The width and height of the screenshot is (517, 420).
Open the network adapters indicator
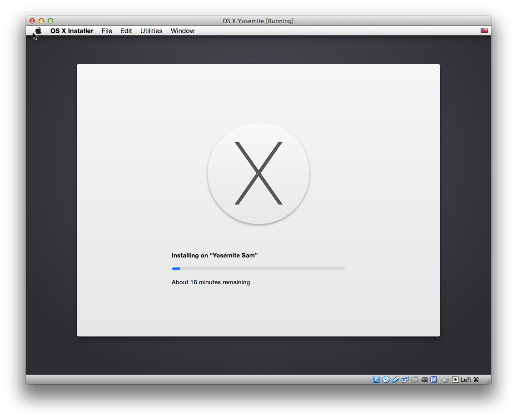(x=405, y=380)
